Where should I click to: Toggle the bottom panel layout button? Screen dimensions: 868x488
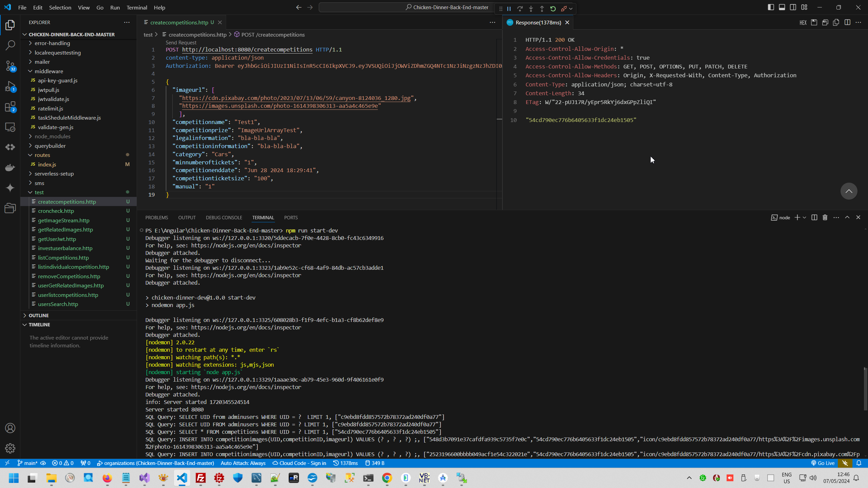tap(782, 7)
